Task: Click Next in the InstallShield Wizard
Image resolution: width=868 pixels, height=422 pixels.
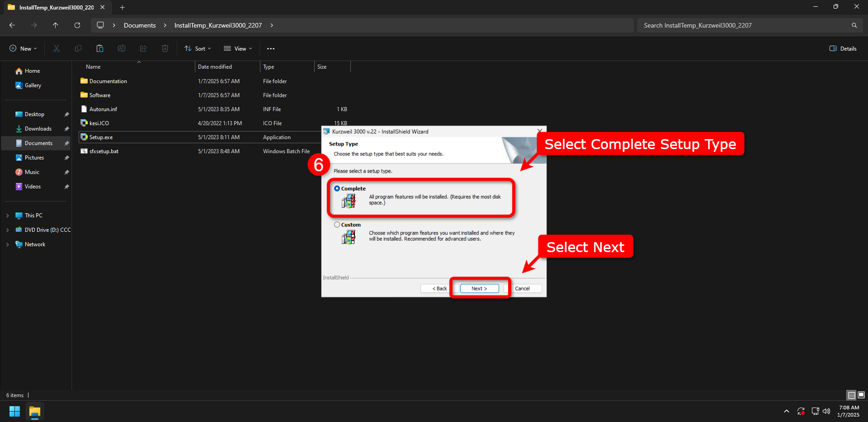Action: pyautogui.click(x=479, y=288)
